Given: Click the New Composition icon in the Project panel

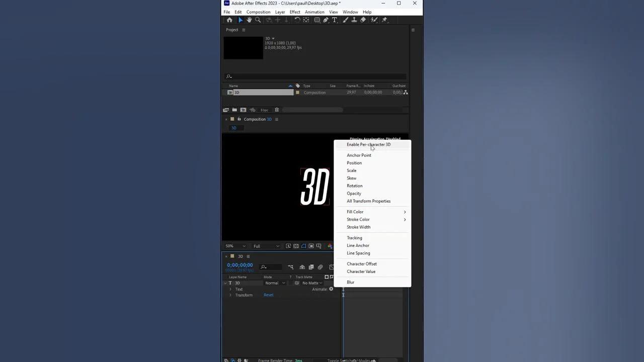Looking at the screenshot, I should point(243,110).
